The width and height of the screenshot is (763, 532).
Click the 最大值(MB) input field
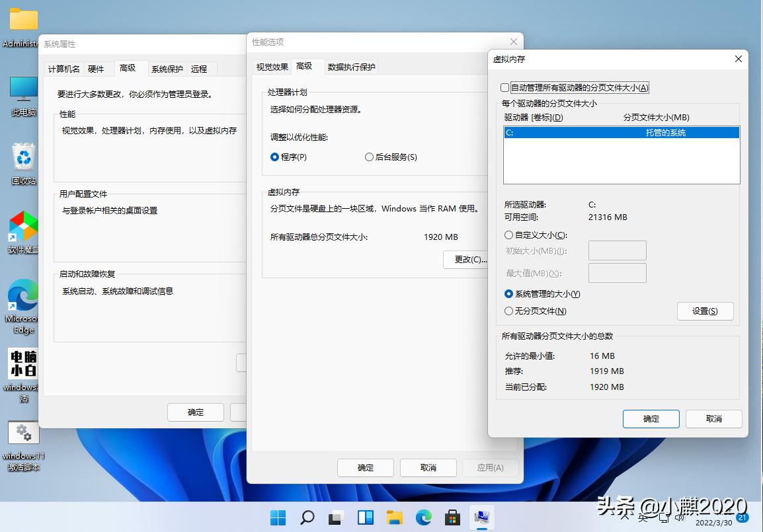(617, 272)
